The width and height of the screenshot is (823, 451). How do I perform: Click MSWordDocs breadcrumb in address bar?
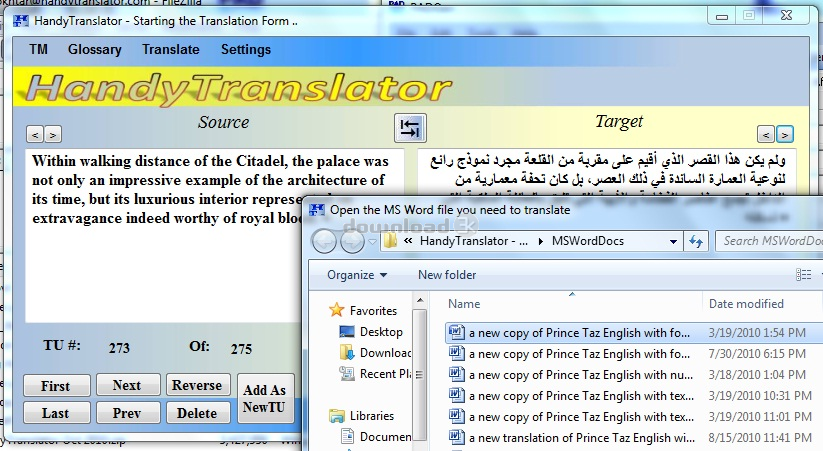pyautogui.click(x=587, y=241)
